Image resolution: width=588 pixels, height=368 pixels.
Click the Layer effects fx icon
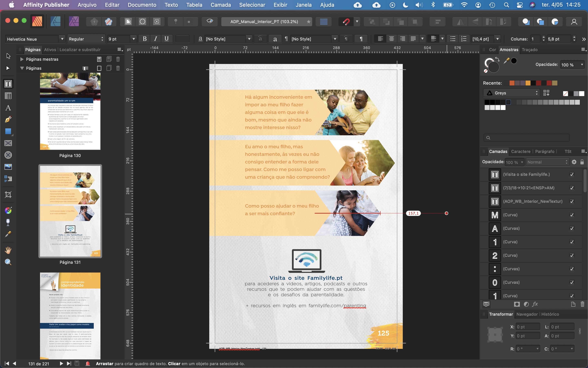point(535,304)
